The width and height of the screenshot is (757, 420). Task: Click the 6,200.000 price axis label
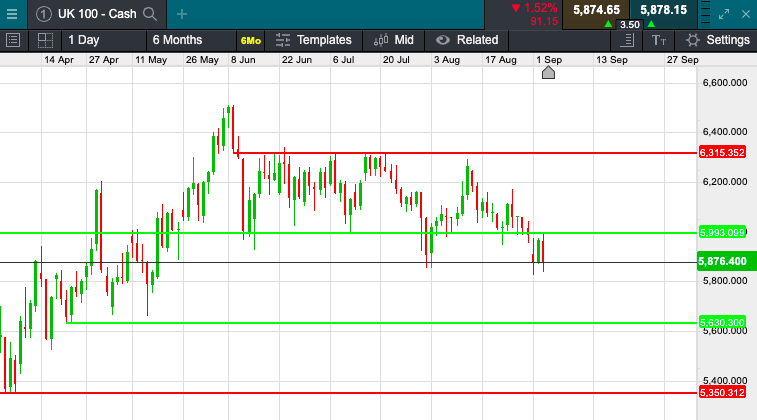[x=725, y=182]
